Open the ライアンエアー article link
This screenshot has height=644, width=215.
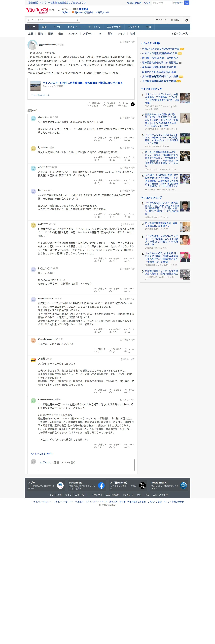click(x=82, y=83)
